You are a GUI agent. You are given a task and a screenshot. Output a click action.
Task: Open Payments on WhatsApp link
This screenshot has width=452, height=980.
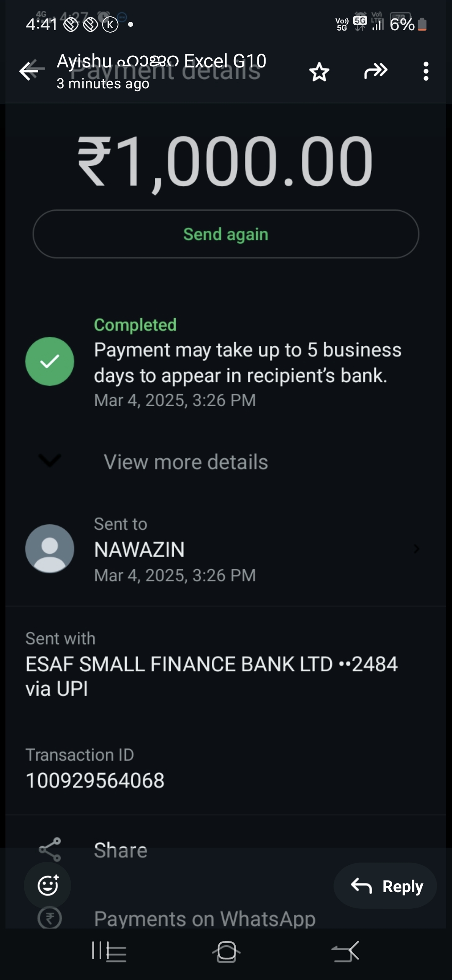[205, 919]
